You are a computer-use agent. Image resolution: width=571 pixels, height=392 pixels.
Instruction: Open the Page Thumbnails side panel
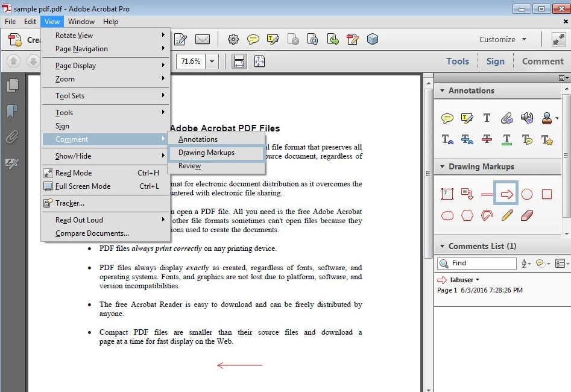(12, 85)
